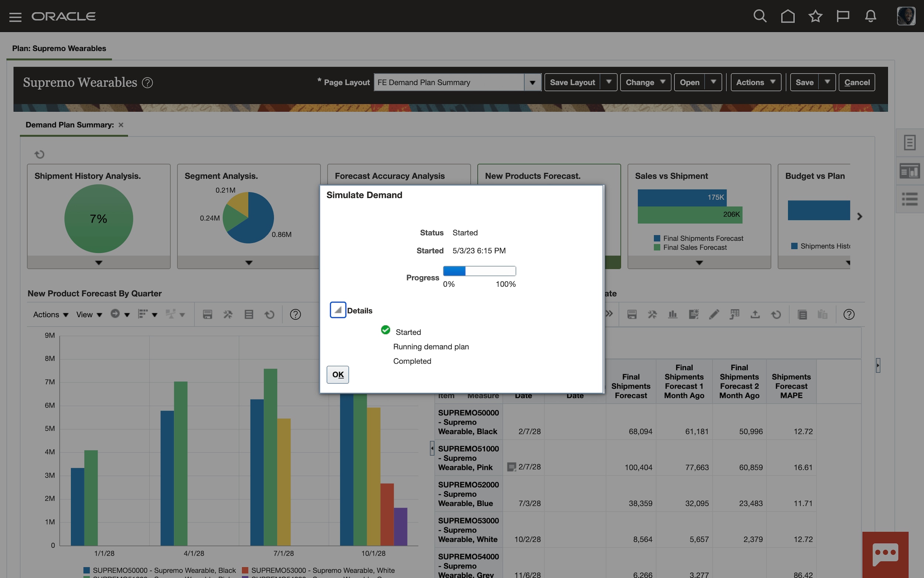924x578 pixels.
Task: Open the navigator hamburger menu
Action: (15, 17)
